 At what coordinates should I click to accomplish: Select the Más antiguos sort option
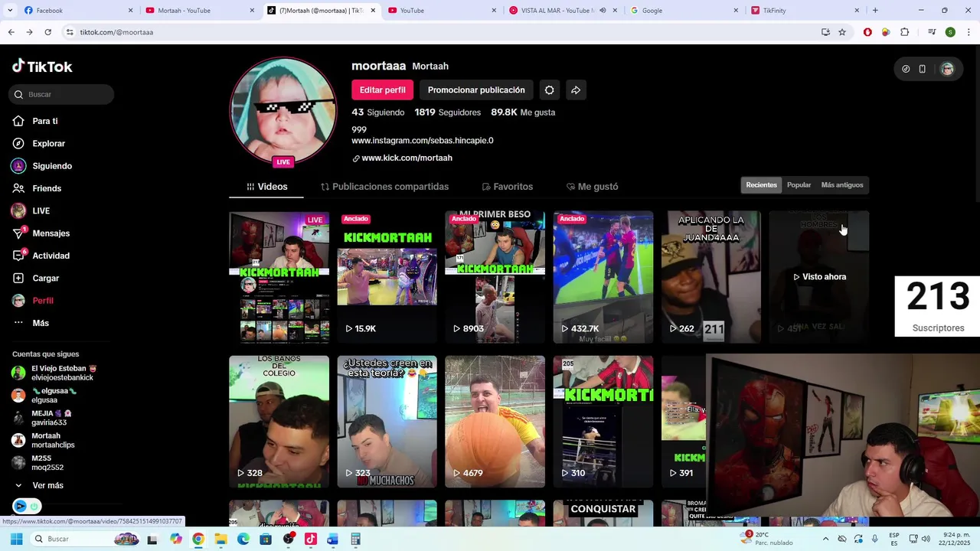(842, 185)
